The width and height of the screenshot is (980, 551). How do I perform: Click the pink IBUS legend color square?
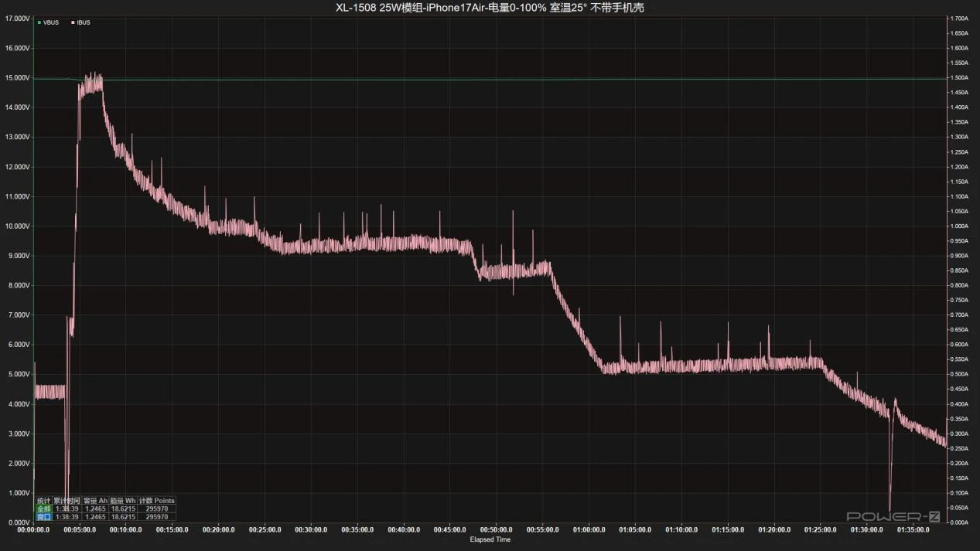[73, 22]
